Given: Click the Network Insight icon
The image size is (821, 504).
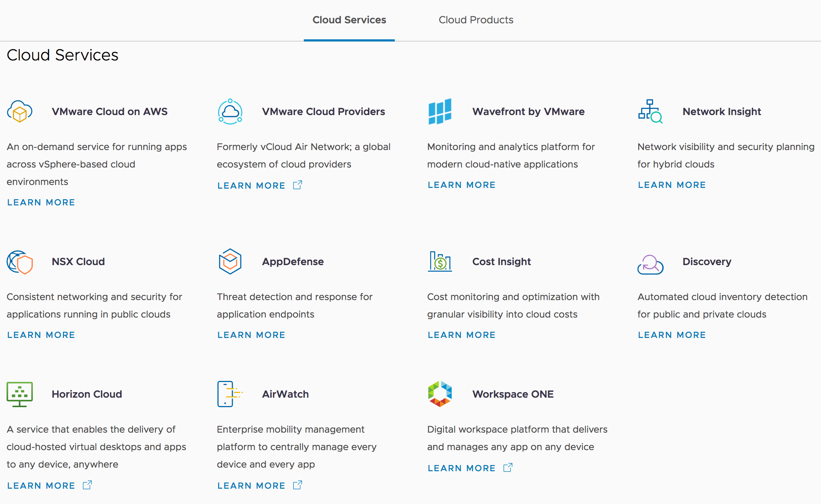Looking at the screenshot, I should (650, 111).
